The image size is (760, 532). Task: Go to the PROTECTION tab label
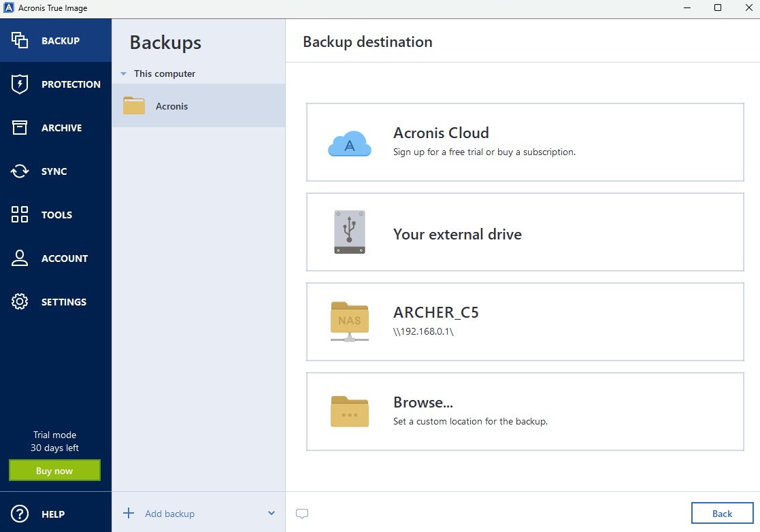[x=71, y=84]
